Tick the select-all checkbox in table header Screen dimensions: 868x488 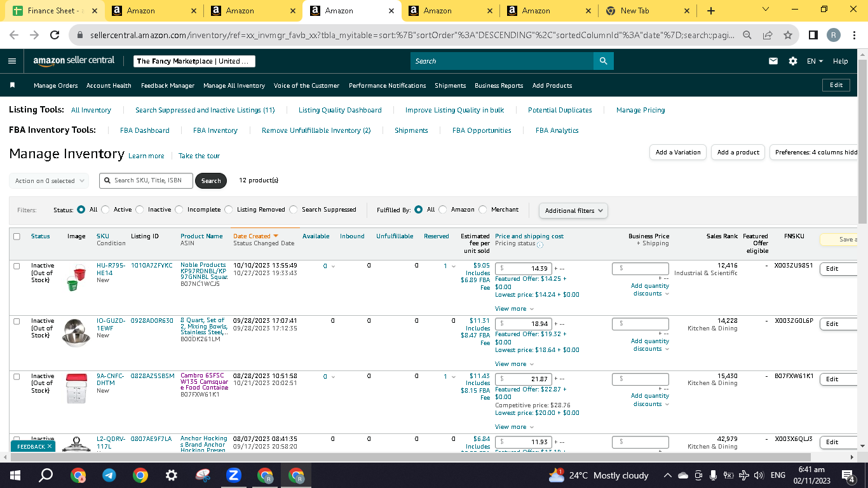coord(17,236)
